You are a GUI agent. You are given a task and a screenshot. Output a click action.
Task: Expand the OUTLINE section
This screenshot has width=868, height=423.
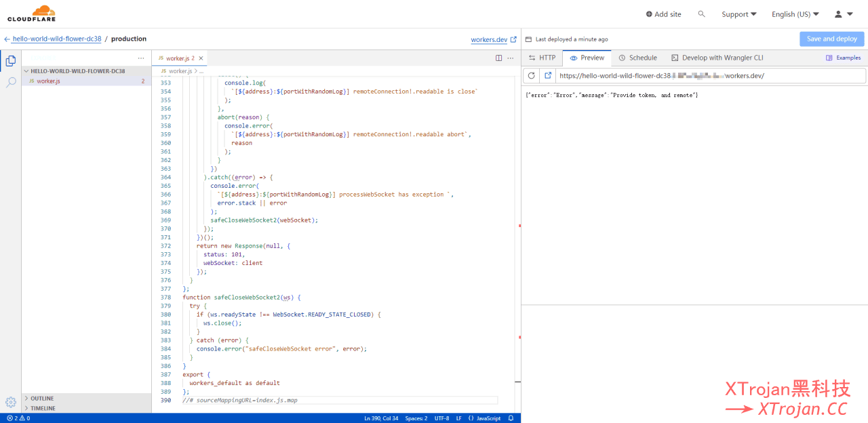pyautogui.click(x=86, y=399)
